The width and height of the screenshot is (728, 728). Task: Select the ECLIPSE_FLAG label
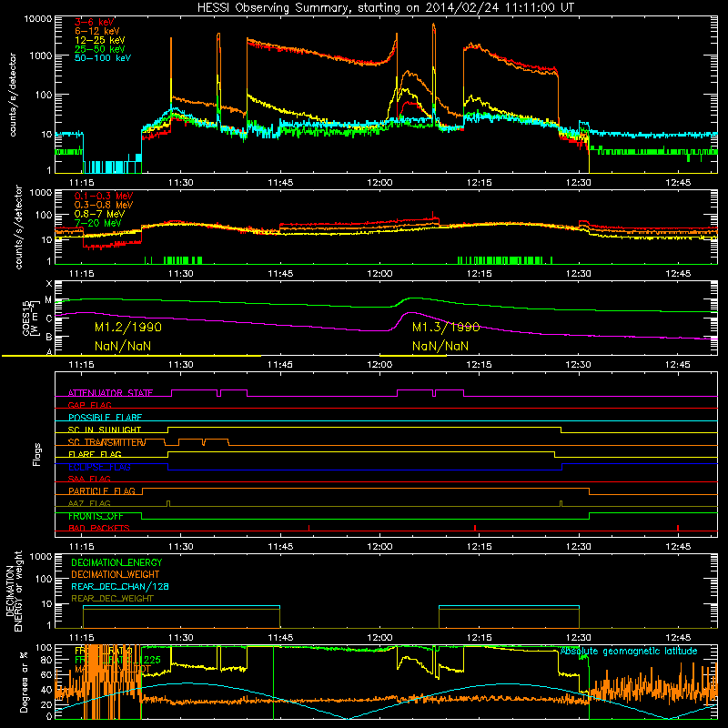click(x=99, y=467)
